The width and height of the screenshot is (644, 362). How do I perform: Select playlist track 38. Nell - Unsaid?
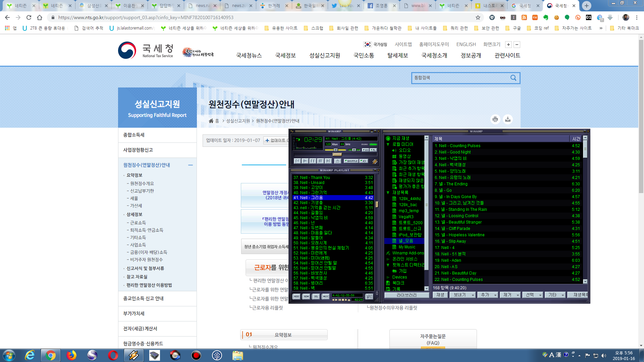pos(333,183)
